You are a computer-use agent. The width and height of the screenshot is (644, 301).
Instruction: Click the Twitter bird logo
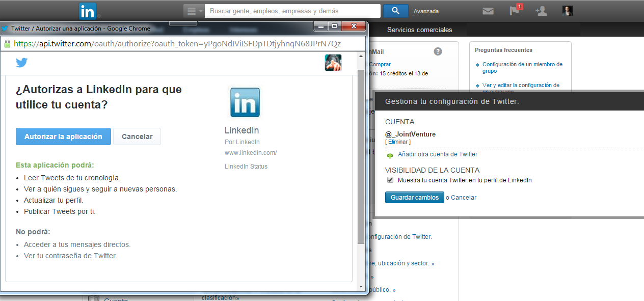21,63
